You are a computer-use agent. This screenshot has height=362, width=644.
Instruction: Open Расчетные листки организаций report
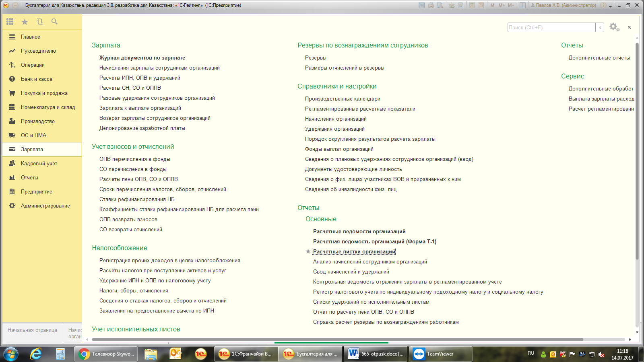tap(354, 251)
